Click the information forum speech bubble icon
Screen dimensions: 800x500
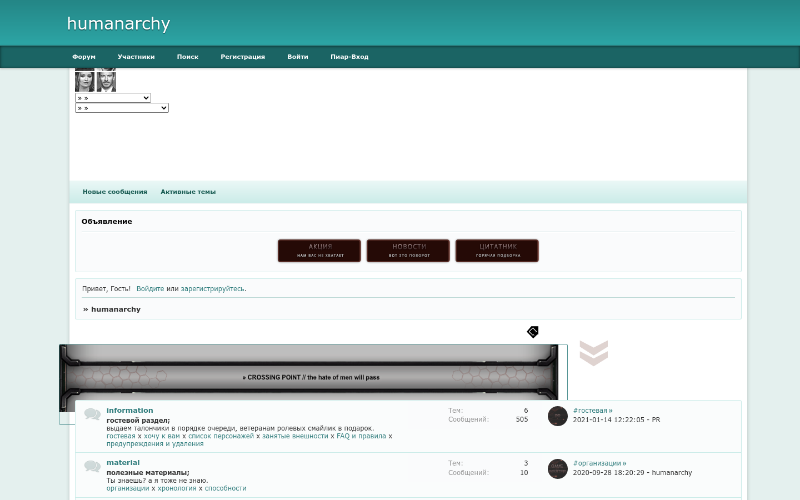point(92,414)
